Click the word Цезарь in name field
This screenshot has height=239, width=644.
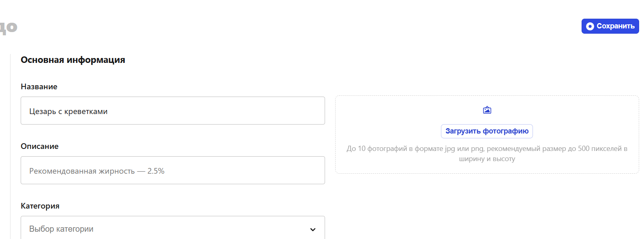(x=43, y=111)
